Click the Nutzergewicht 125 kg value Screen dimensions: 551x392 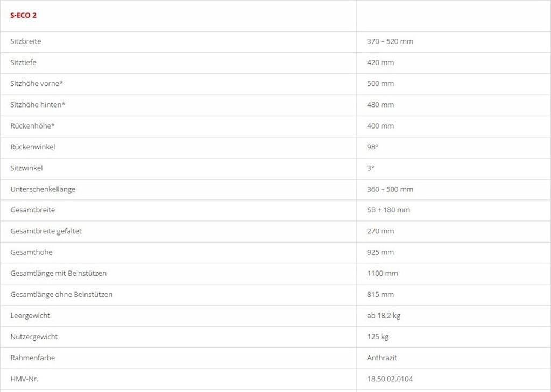(x=378, y=337)
